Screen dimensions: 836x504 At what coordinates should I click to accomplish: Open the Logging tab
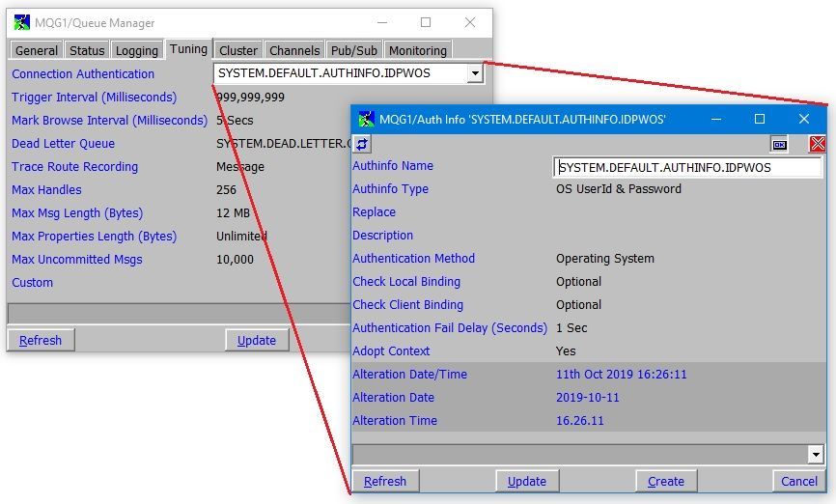tap(136, 50)
